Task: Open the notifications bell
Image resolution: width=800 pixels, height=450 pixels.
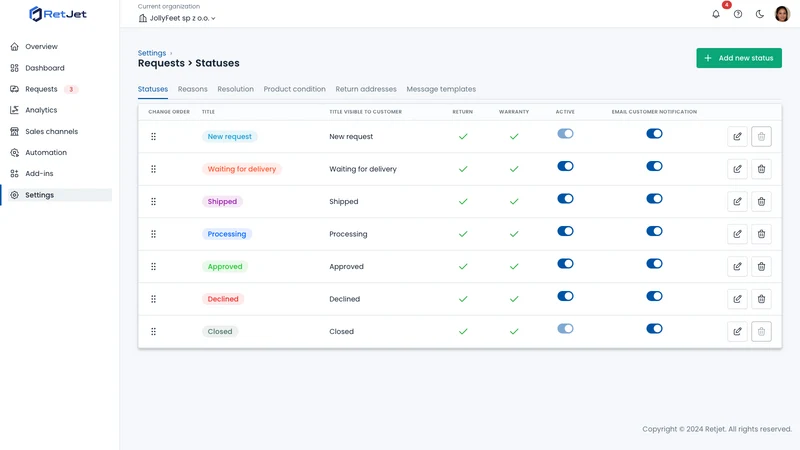Action: pyautogui.click(x=716, y=14)
